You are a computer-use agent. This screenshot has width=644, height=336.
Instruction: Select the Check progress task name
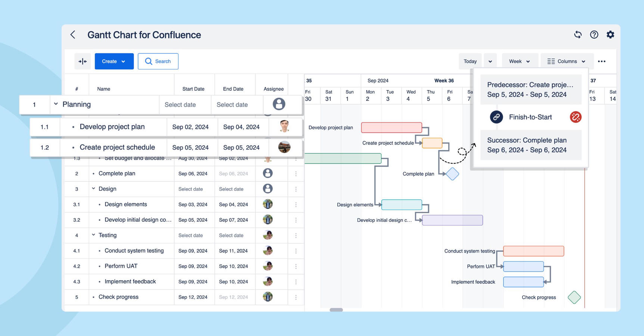tap(118, 297)
